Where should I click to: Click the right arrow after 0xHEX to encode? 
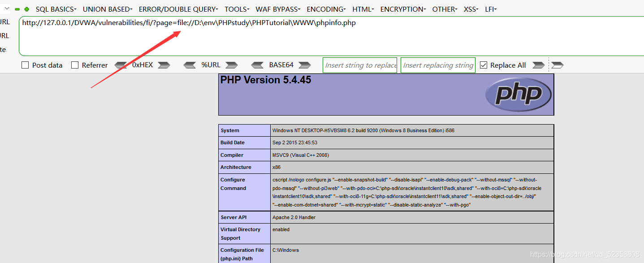(164, 65)
